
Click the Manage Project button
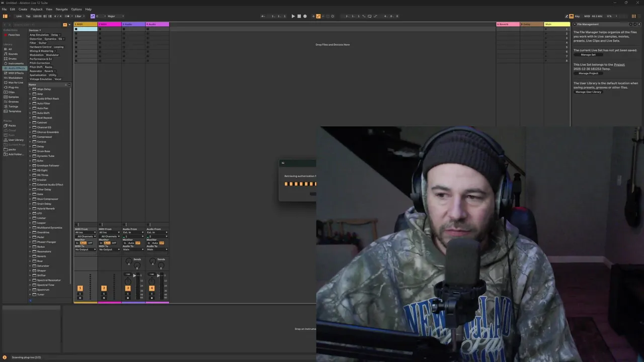click(x=588, y=73)
